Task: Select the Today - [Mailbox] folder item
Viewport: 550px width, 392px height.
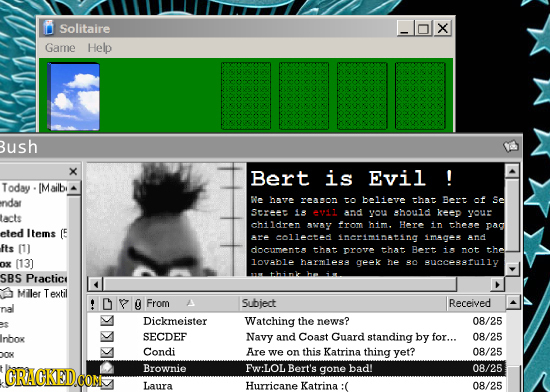Action: pos(34,188)
